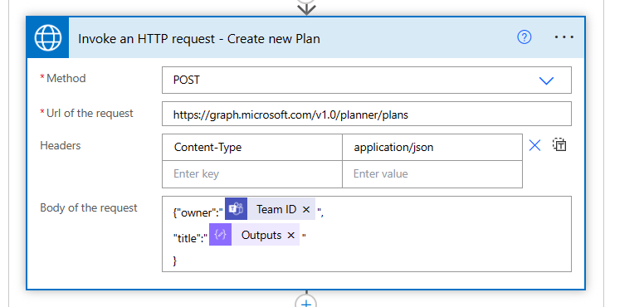Click the '"title":"' body text
This screenshot has height=307, width=644.
tap(190, 238)
